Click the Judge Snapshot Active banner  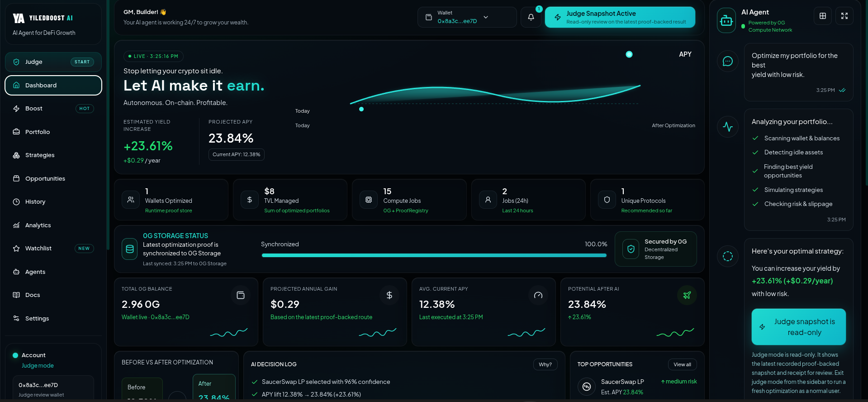click(620, 17)
